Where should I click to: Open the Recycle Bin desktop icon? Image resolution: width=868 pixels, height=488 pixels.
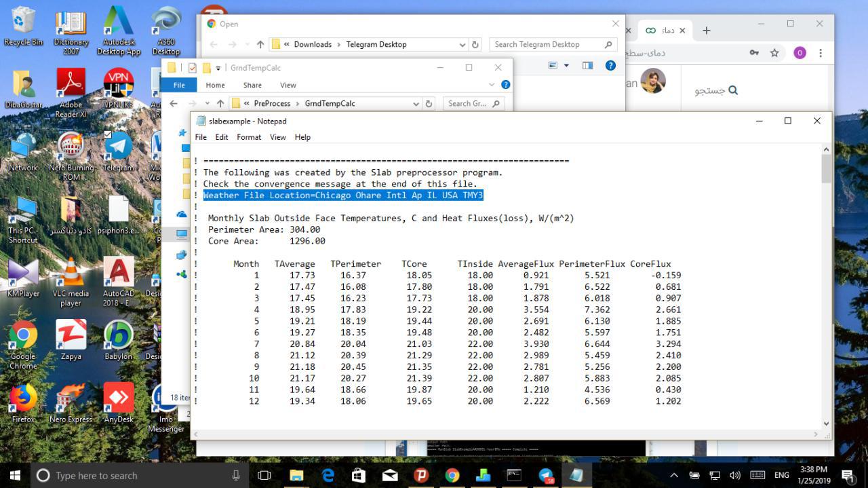23,26
